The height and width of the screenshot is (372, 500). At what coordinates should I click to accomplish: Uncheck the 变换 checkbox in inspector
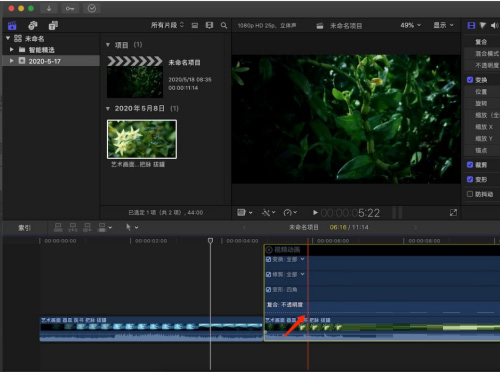coord(470,80)
